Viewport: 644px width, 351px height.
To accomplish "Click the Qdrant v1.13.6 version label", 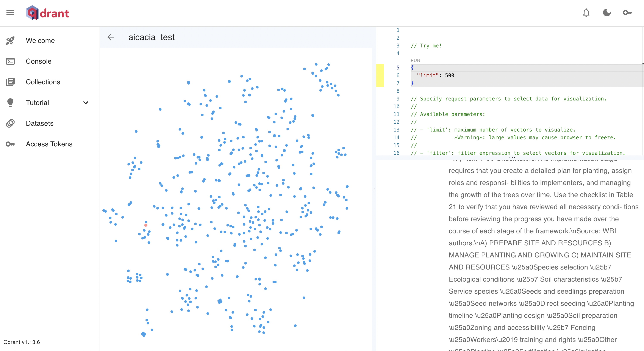I will point(22,342).
